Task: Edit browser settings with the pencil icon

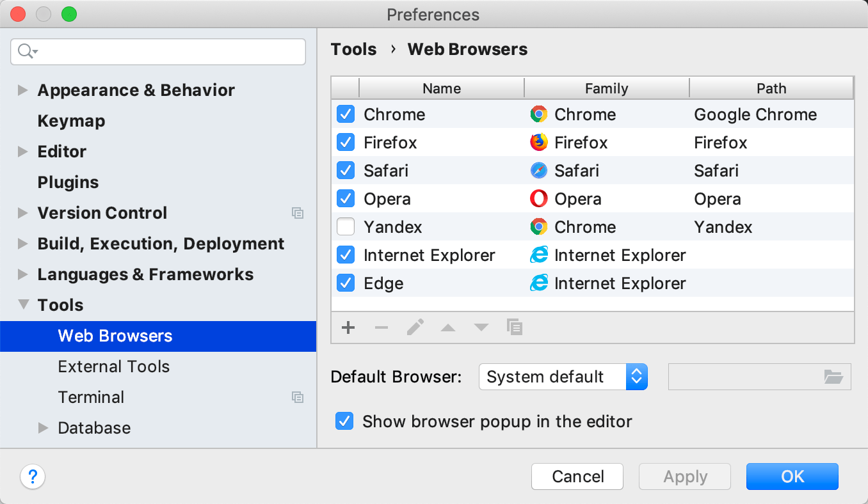Action: pyautogui.click(x=414, y=327)
